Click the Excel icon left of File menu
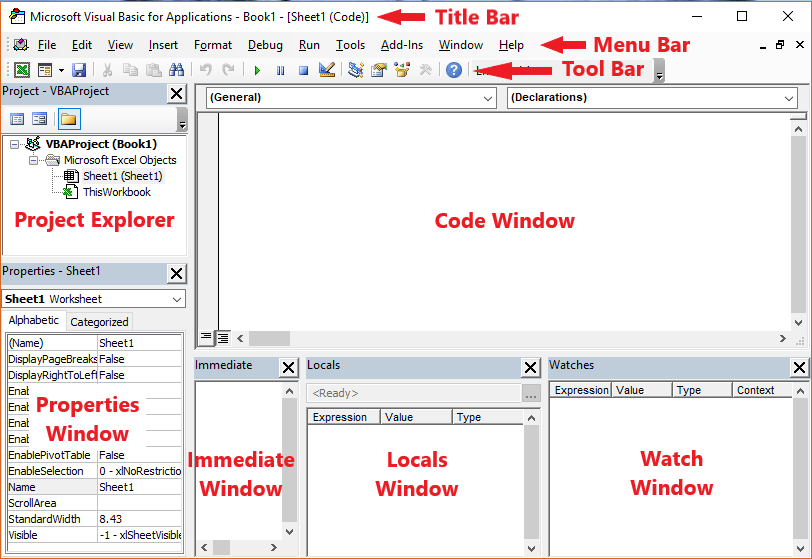This screenshot has height=559, width=812. pos(21,45)
